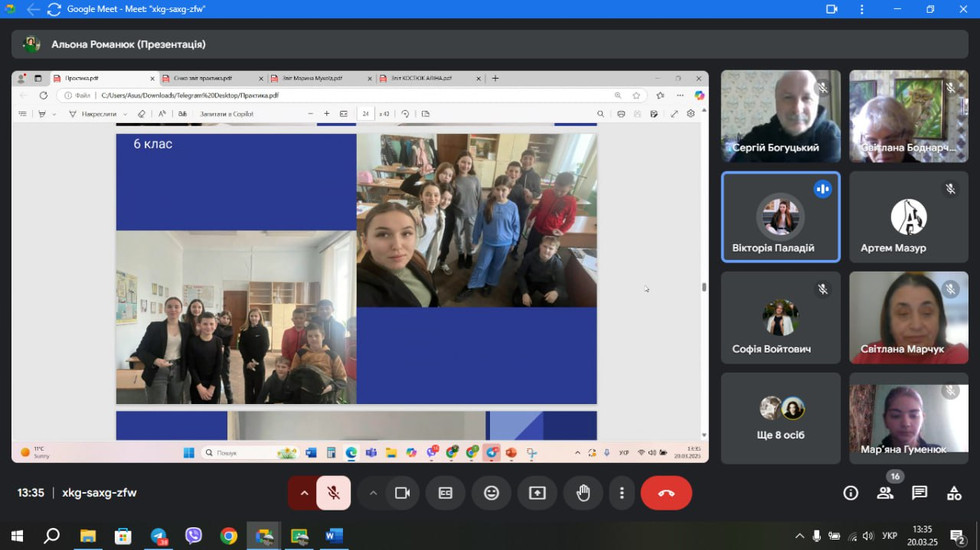The height and width of the screenshot is (550, 980).
Task: Show the participants list icon
Action: (885, 493)
